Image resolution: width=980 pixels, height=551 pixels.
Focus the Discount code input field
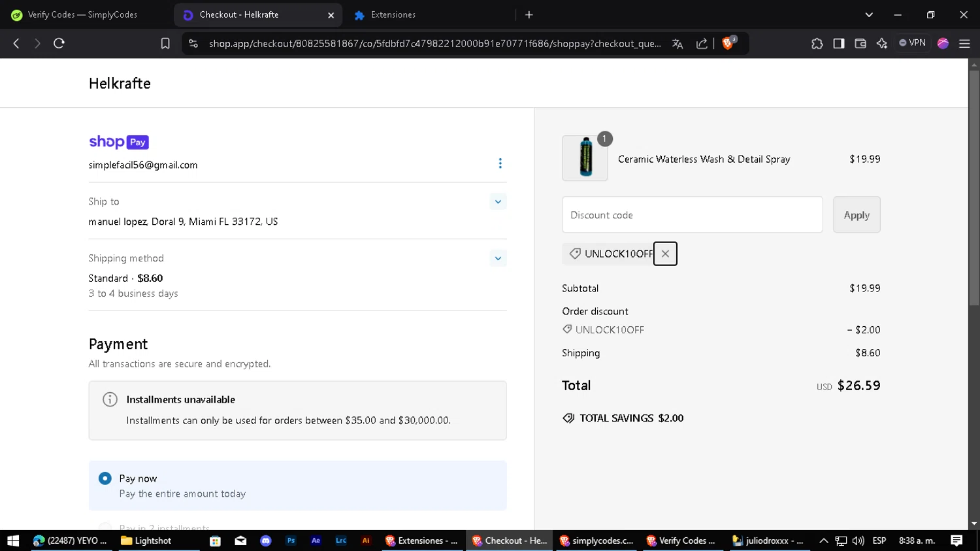(x=693, y=214)
